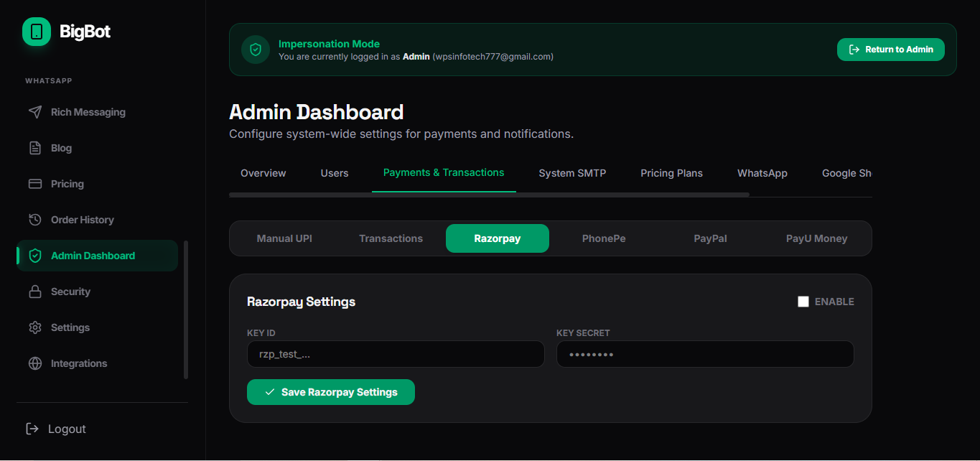Open the Transactions sub-tab

coord(391,238)
